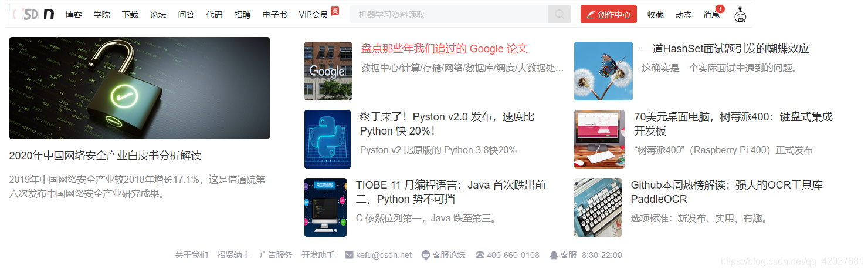This screenshot has width=868, height=272.
Task: Open the 学院 menu item
Action: coord(102,15)
